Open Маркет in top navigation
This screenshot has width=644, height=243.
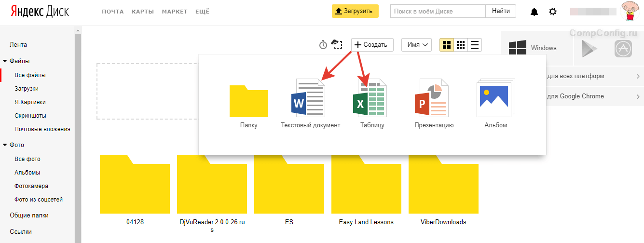tap(175, 12)
